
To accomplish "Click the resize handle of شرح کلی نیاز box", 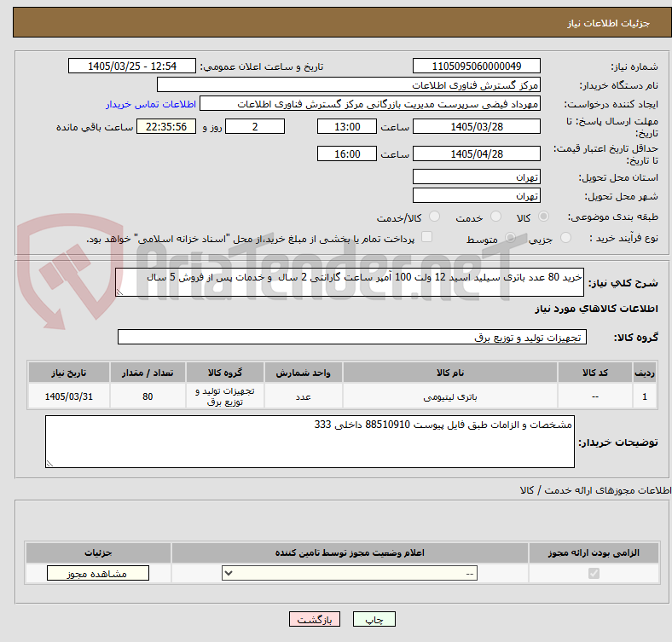I will pyautogui.click(x=119, y=292).
